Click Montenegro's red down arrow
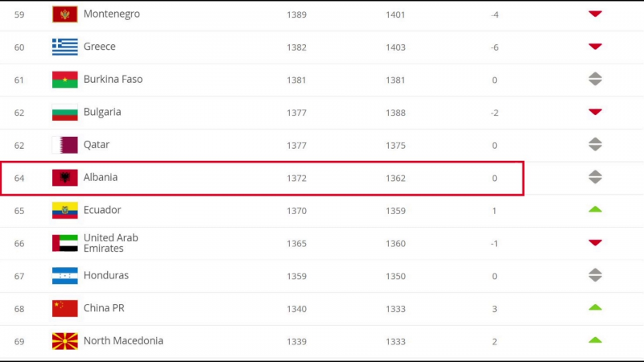Viewport: 644px width, 362px height. tap(595, 14)
